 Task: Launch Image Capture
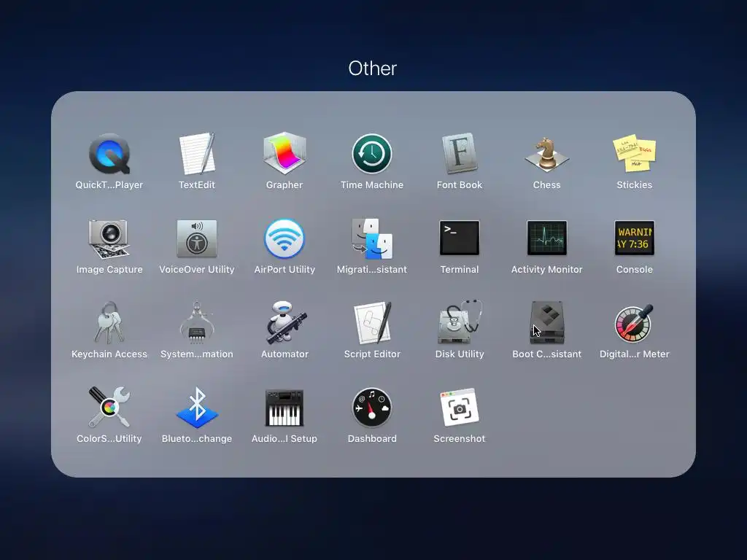click(x=109, y=238)
